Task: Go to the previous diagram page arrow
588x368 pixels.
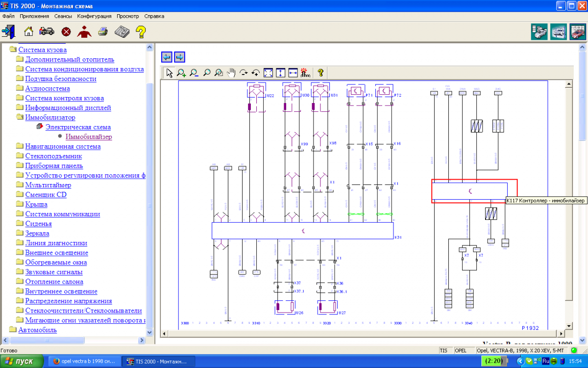Action: 167,57
